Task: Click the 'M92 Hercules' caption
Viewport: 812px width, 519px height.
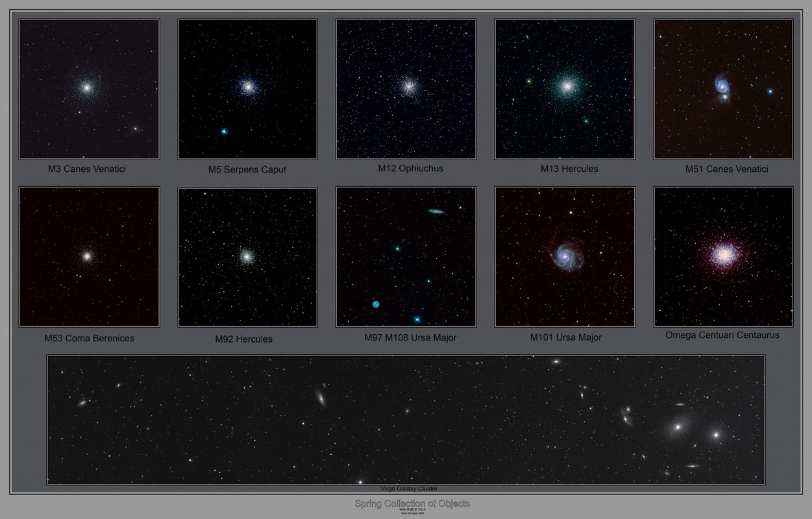Action: [244, 339]
